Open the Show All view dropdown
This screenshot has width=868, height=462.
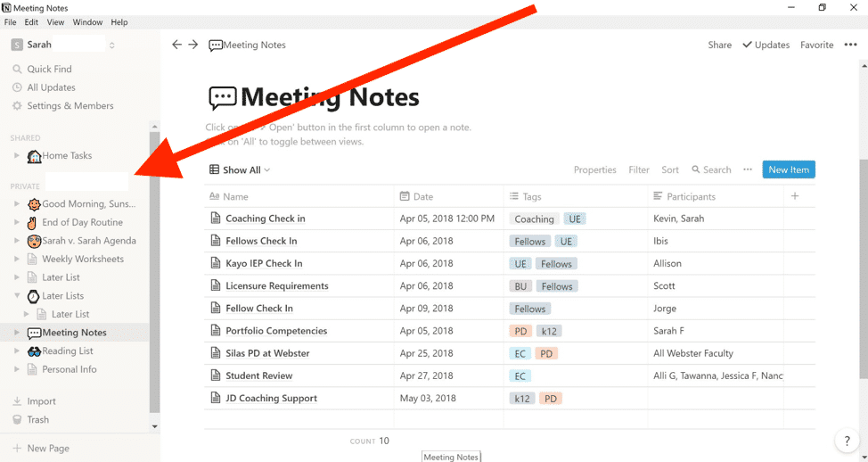point(241,169)
